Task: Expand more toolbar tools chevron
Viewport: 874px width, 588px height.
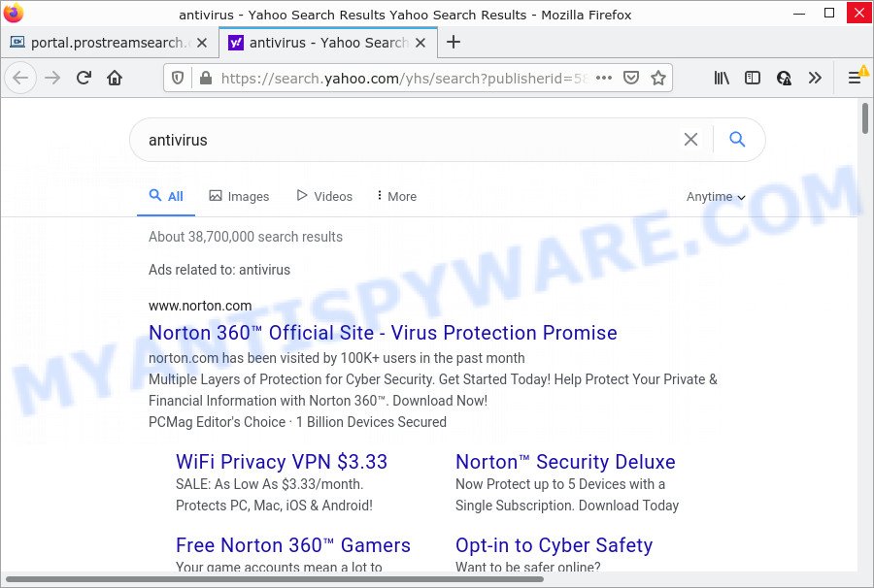Action: click(815, 78)
